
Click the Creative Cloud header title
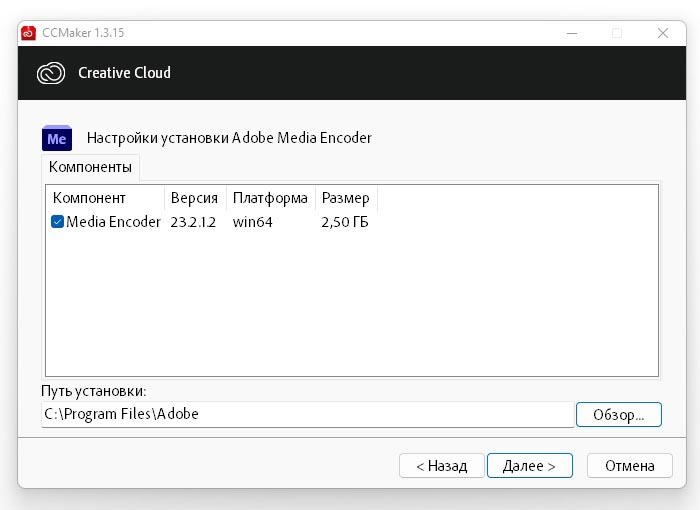125,73
